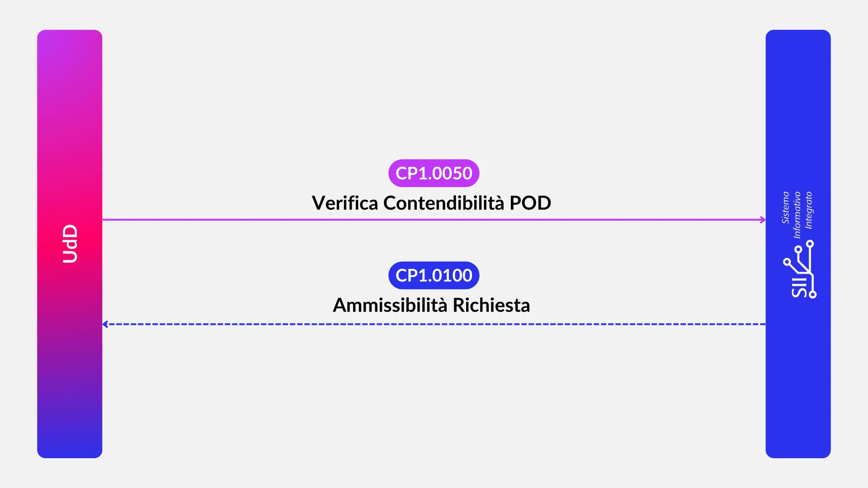Click the solid purple arrow line

316,220
